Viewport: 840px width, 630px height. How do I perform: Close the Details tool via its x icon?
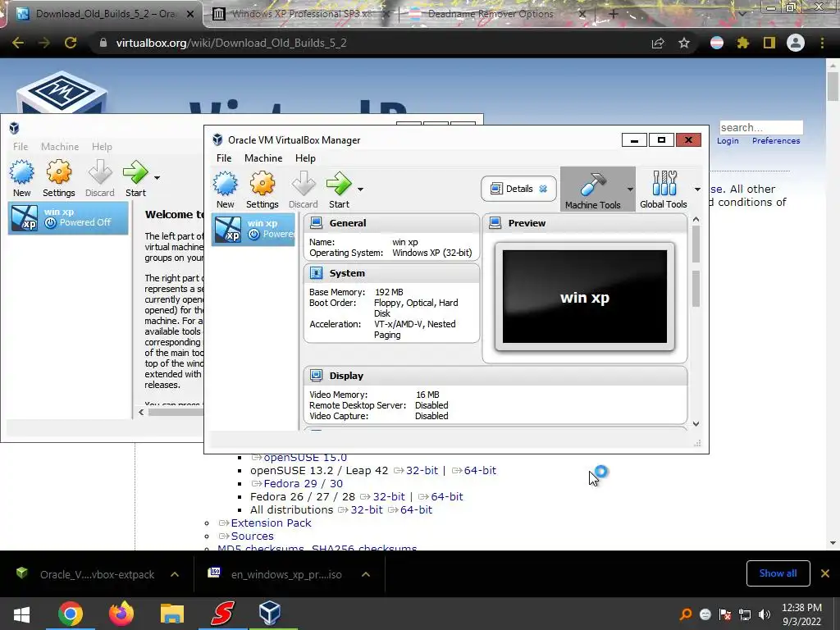tap(543, 189)
